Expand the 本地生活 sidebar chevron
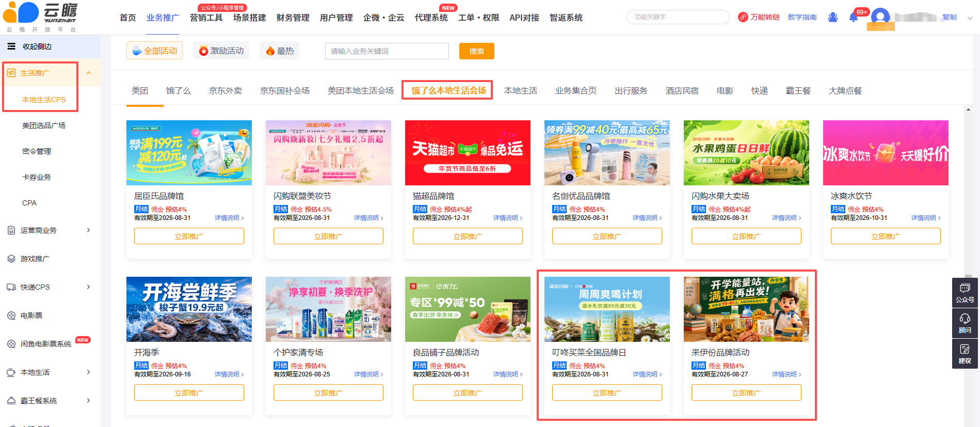 point(88,372)
